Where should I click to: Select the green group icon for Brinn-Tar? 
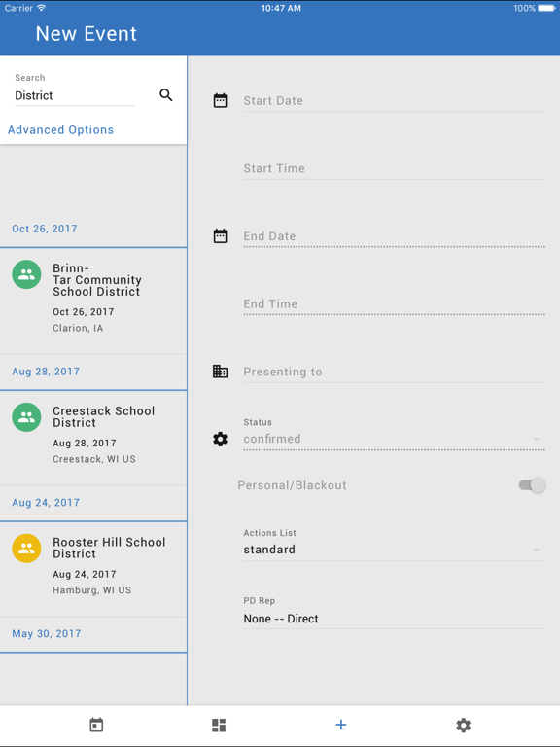click(26, 274)
